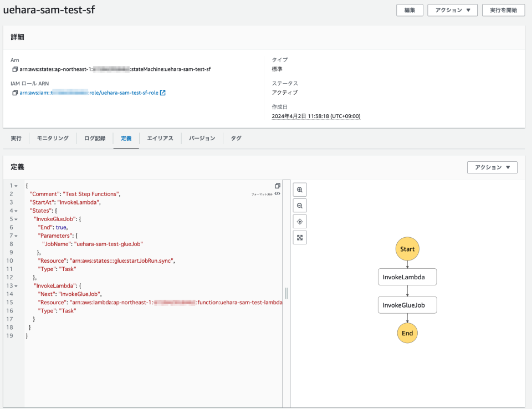Copy the state machine ARN

15,69
